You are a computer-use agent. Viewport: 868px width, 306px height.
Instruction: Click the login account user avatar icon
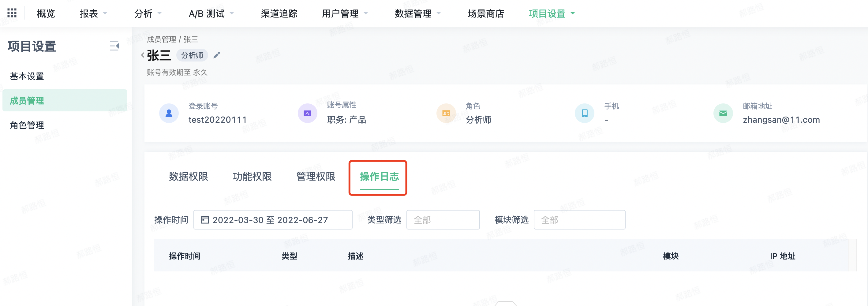coord(169,113)
